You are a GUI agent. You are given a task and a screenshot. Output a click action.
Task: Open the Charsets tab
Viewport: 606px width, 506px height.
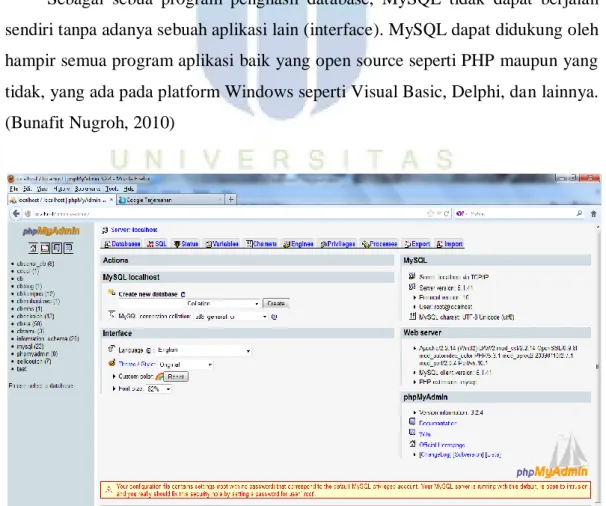261,244
